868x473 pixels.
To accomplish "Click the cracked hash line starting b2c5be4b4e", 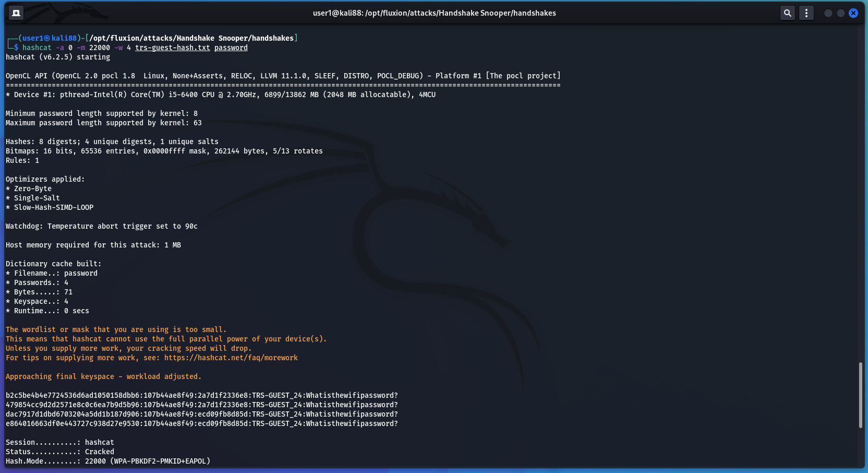I will coord(202,395).
